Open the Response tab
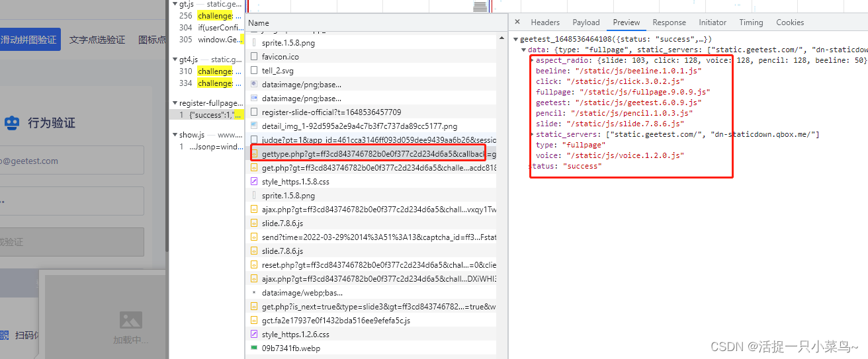868x359 pixels. point(669,22)
